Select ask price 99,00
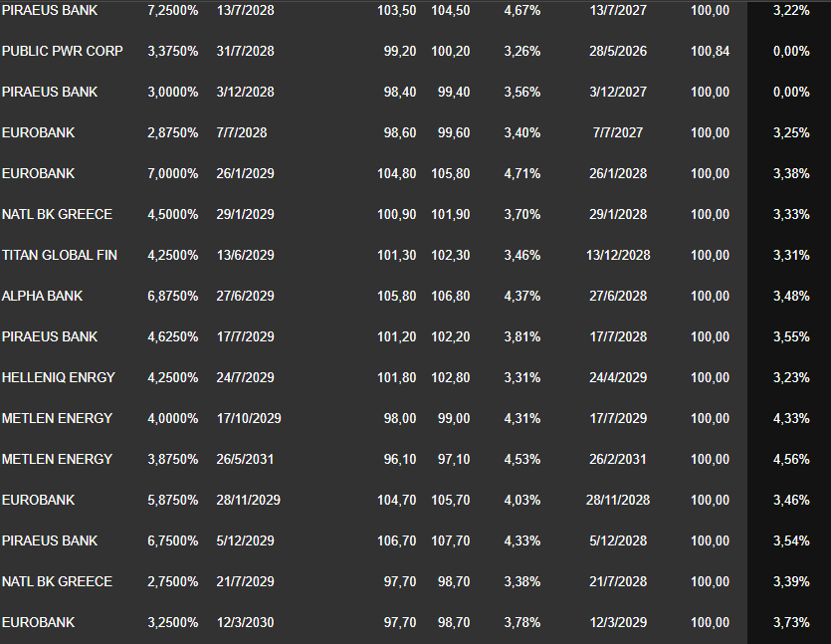The height and width of the screenshot is (644, 831). (454, 418)
